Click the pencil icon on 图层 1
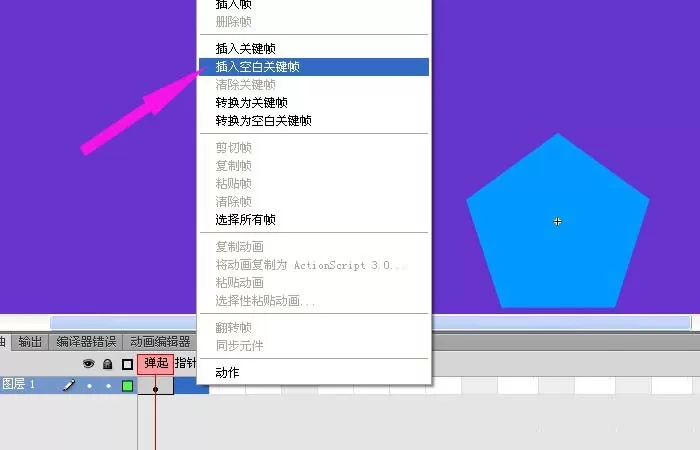Viewport: 700px width, 450px height. pos(69,385)
